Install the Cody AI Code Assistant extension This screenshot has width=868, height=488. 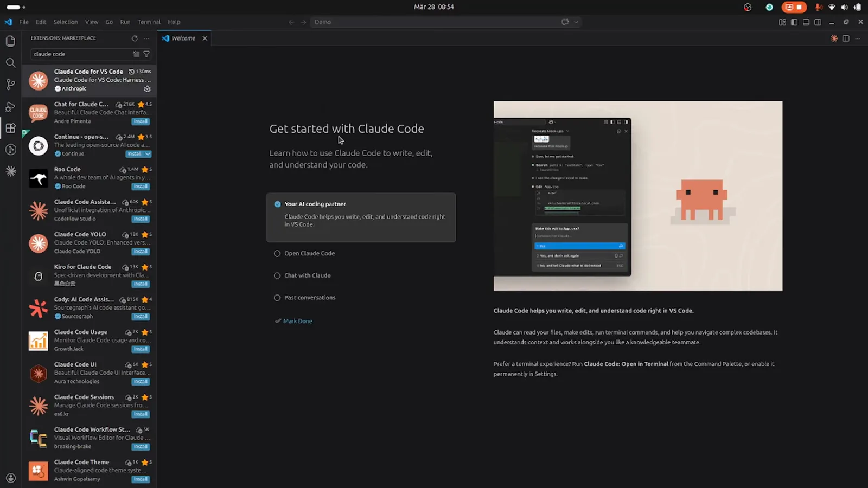pyautogui.click(x=141, y=317)
